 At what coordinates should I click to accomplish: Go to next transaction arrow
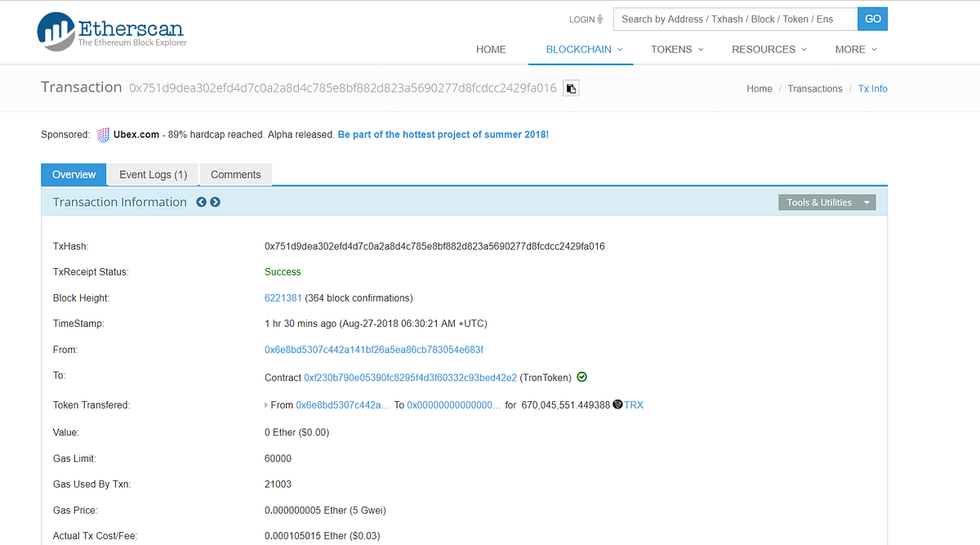coord(215,202)
